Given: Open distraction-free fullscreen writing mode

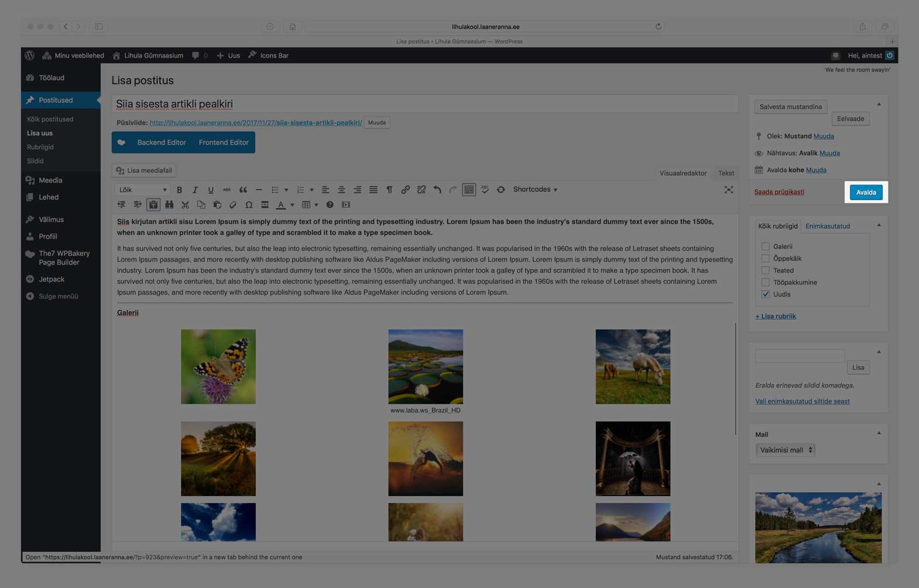Looking at the screenshot, I should tap(729, 190).
